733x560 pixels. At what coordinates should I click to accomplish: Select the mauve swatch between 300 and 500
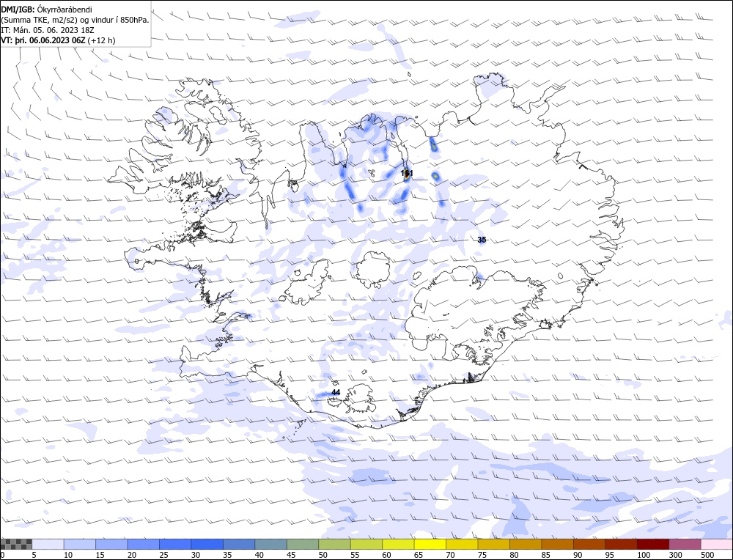point(685,544)
